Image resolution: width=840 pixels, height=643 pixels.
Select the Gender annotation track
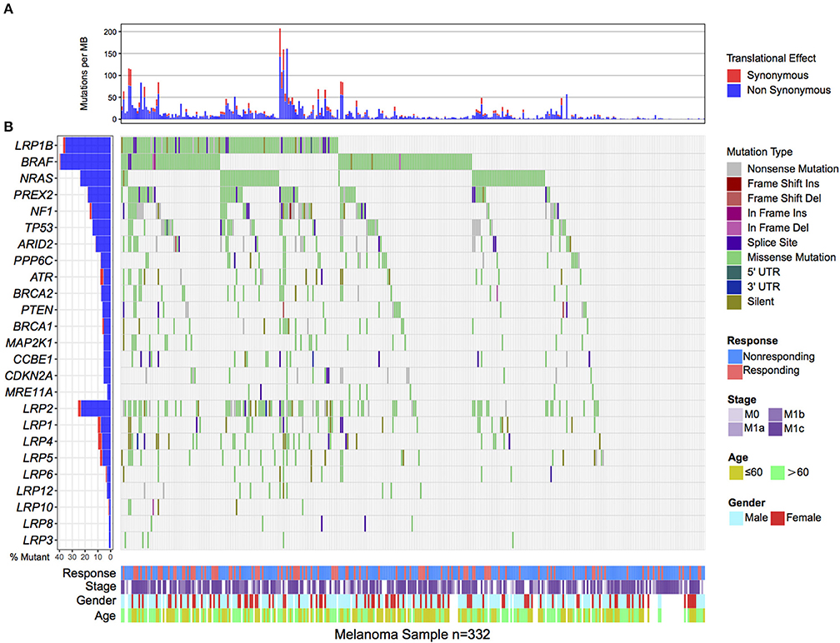[413, 601]
